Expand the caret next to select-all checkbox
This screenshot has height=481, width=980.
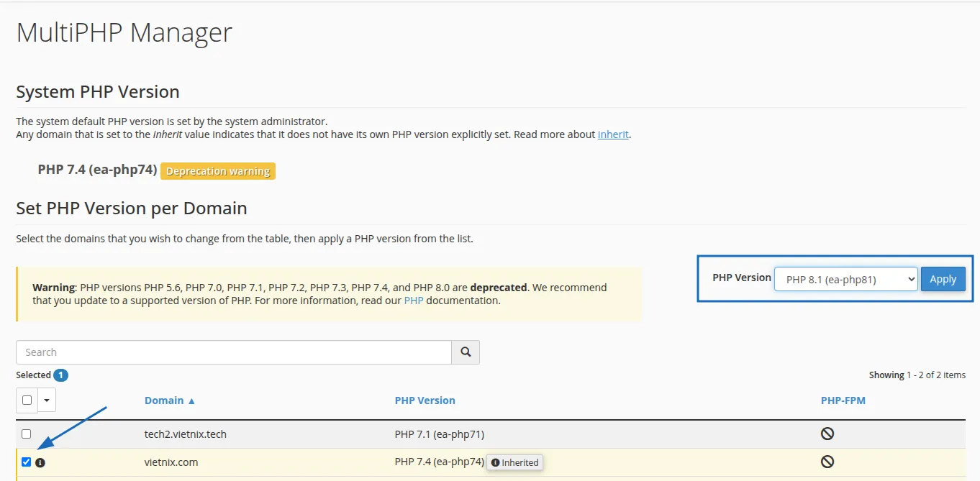click(x=47, y=400)
